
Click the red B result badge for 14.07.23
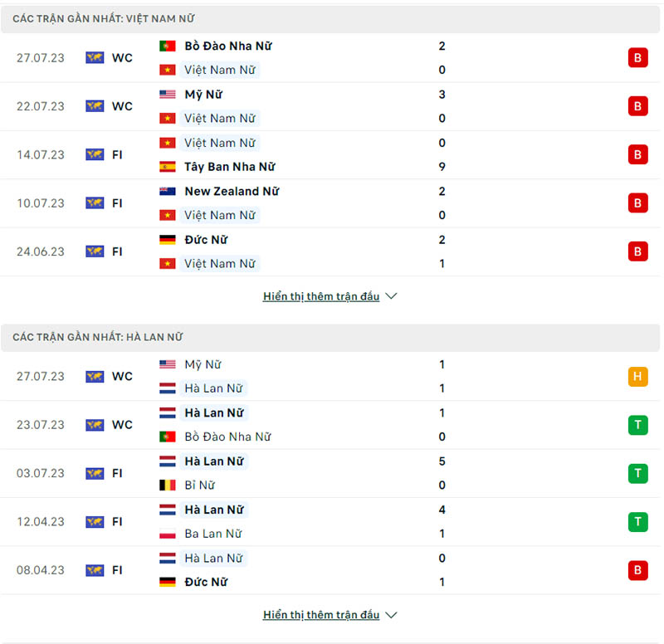(637, 154)
